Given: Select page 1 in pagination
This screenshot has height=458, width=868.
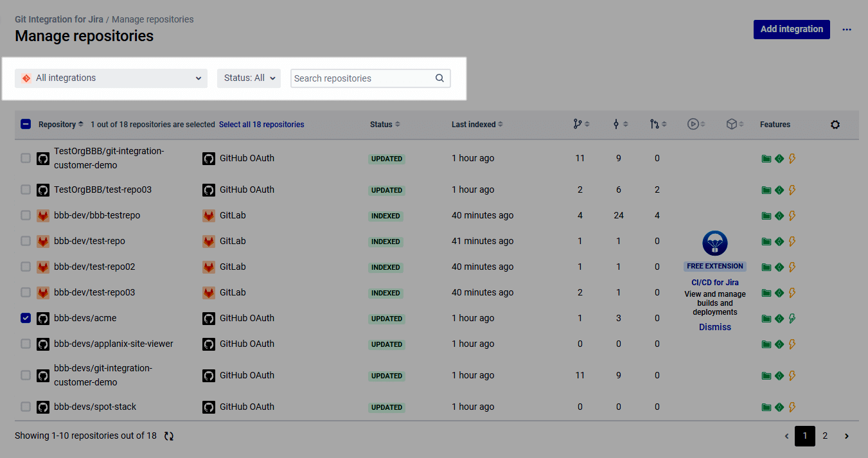Looking at the screenshot, I should (805, 436).
